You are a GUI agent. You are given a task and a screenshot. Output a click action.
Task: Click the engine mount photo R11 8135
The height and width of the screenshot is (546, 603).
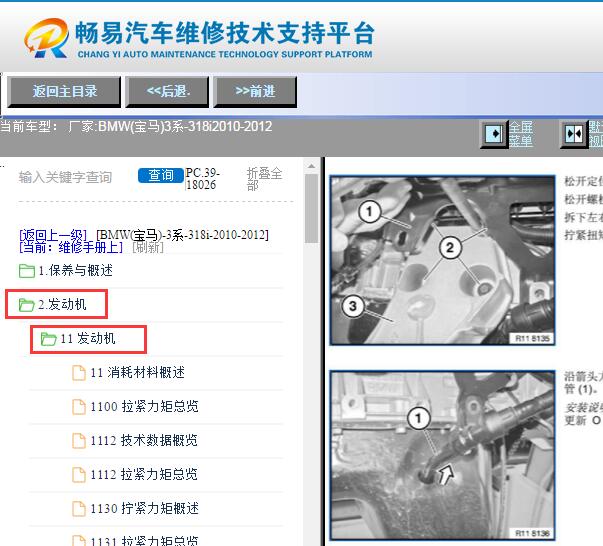(442, 260)
